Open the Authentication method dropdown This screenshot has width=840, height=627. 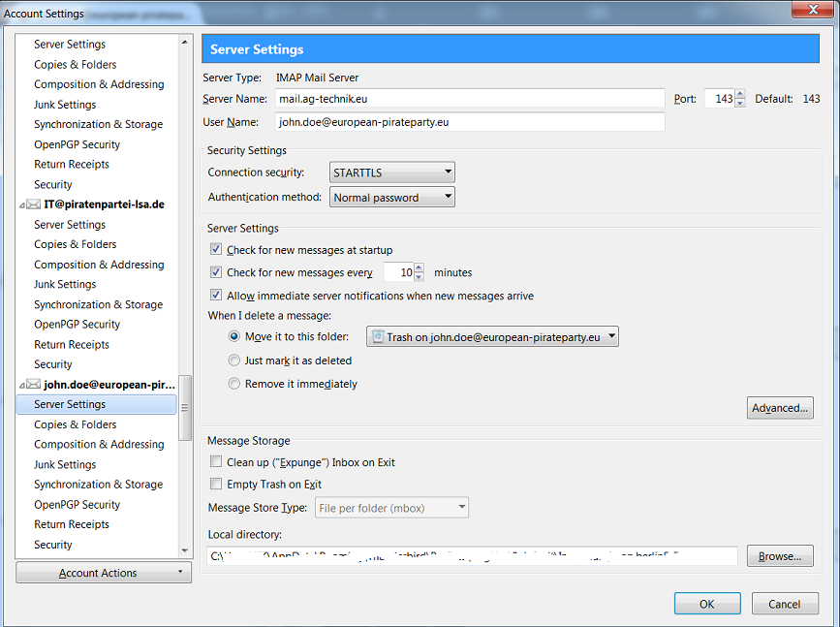pyautogui.click(x=391, y=198)
